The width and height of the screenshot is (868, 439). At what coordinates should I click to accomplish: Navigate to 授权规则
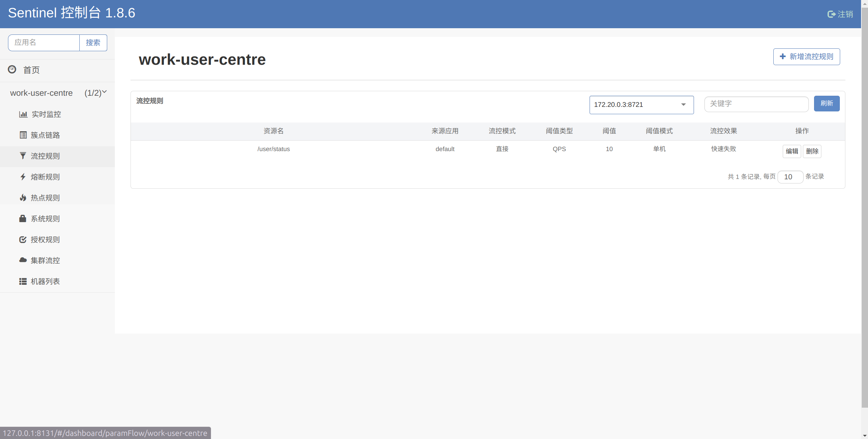click(x=45, y=240)
